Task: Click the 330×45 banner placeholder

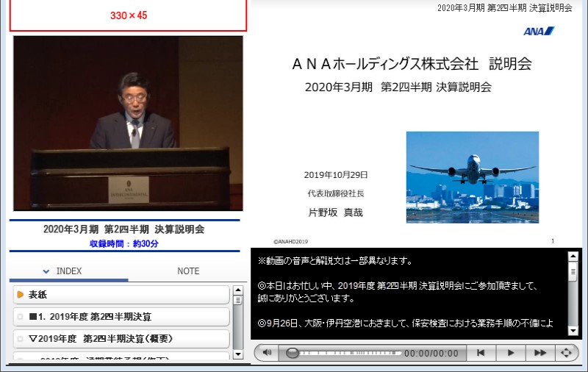Action: pyautogui.click(x=128, y=15)
